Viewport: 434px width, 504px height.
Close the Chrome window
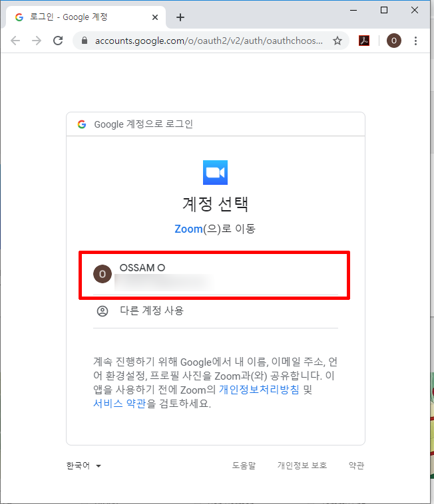[415, 10]
